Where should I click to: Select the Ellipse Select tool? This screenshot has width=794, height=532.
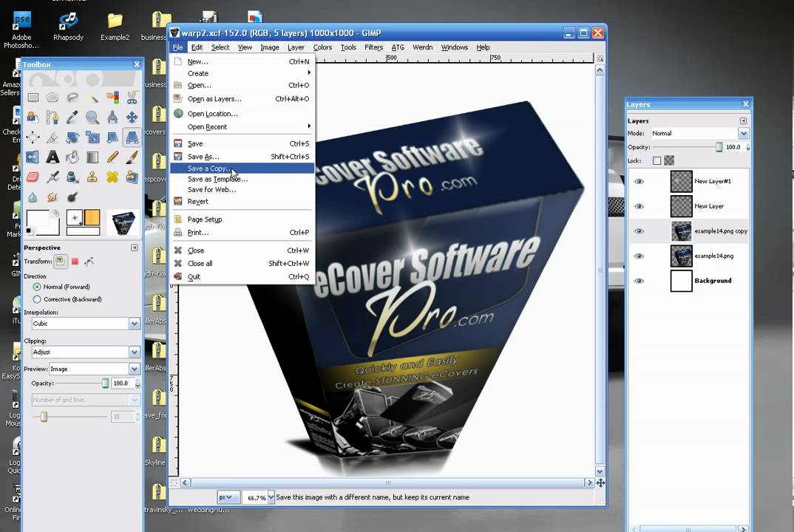(x=52, y=98)
